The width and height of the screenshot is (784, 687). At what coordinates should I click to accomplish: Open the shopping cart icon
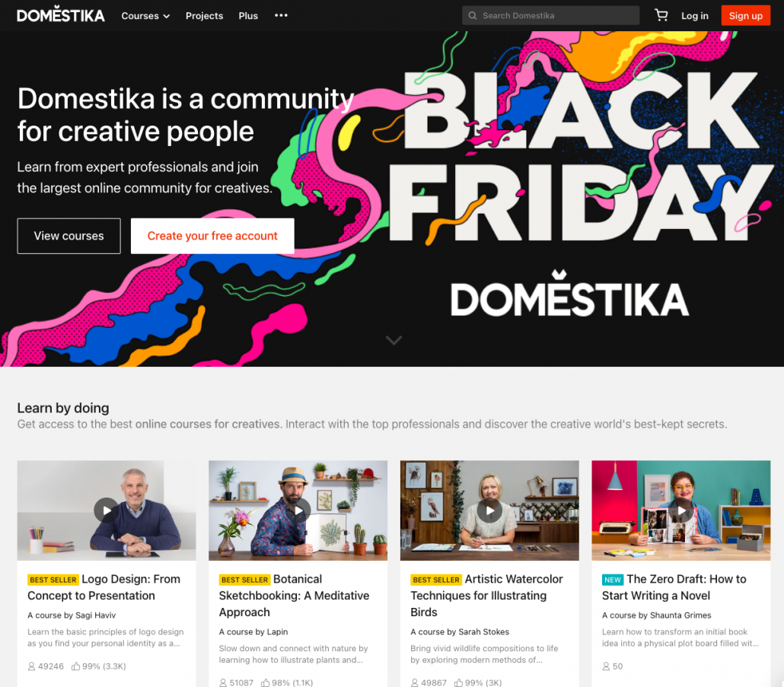click(661, 15)
